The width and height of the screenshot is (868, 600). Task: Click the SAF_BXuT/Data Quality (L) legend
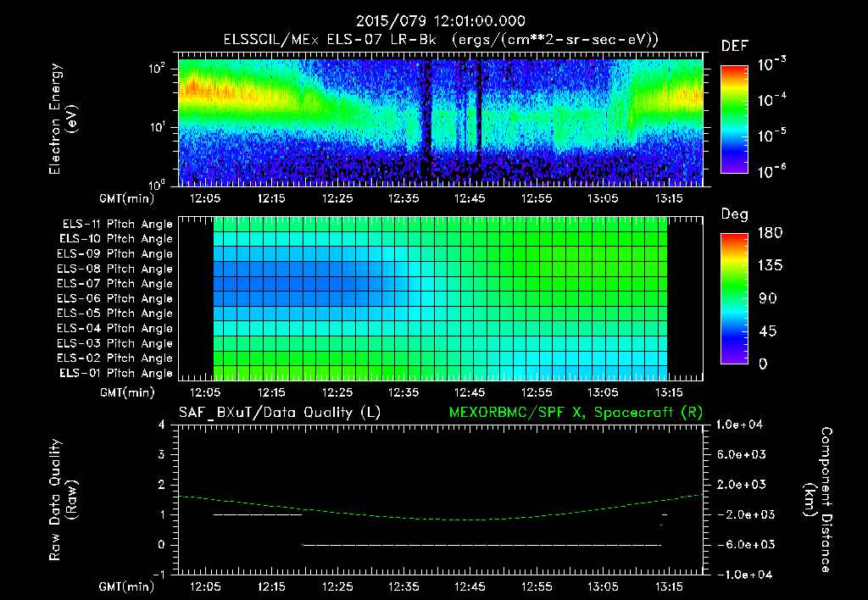(x=280, y=413)
